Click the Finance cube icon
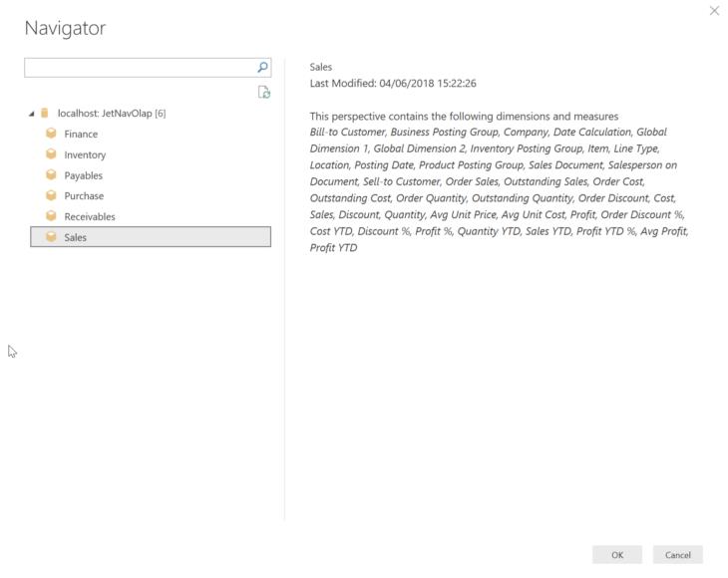Screen dimensions: 728x578 point(51,134)
